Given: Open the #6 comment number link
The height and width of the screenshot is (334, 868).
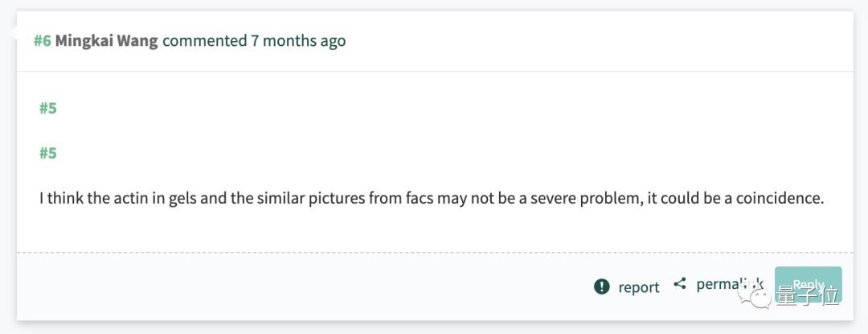Looking at the screenshot, I should 42,40.
